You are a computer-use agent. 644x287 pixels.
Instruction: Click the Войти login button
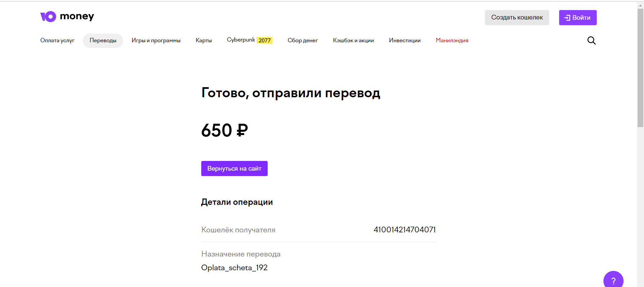click(x=578, y=17)
